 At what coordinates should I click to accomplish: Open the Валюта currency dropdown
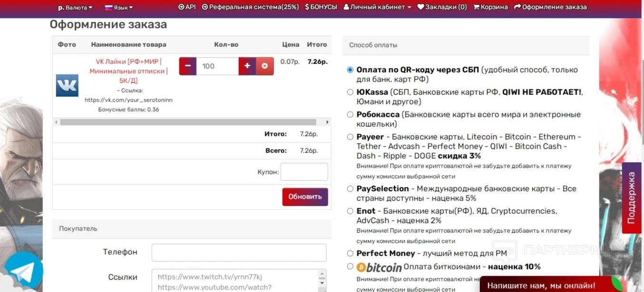click(x=75, y=7)
